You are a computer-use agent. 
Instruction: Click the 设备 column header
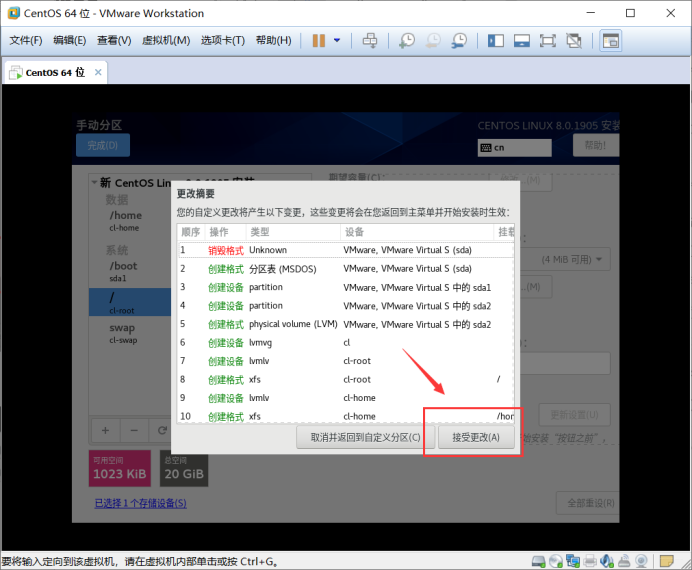(417, 232)
